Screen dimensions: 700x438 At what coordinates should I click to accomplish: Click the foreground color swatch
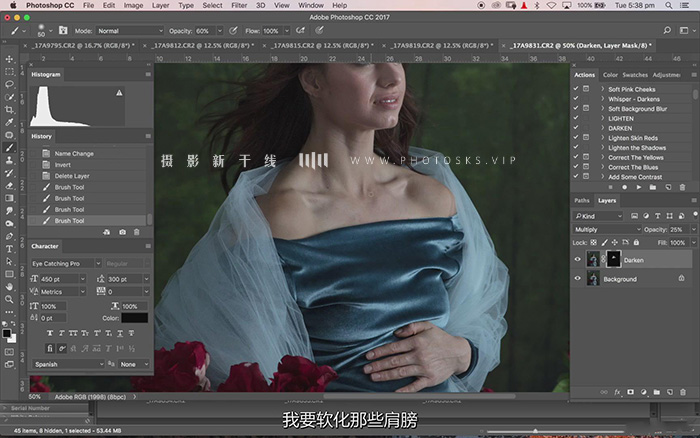click(6, 333)
